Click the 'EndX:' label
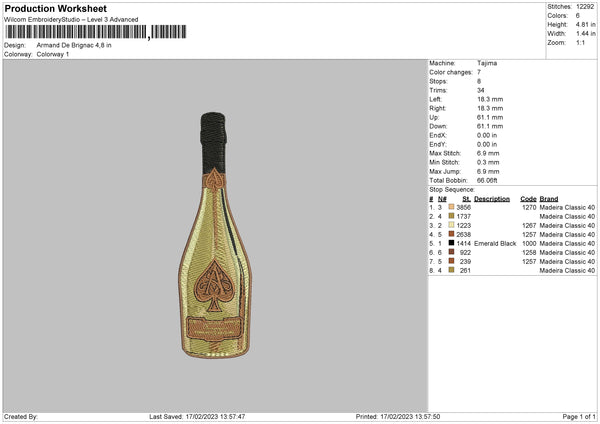This screenshot has width=600, height=424. 438,135
